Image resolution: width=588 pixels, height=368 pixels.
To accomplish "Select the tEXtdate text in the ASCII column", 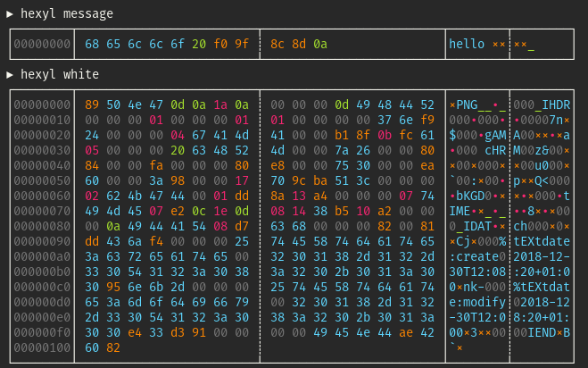I will (542, 241).
